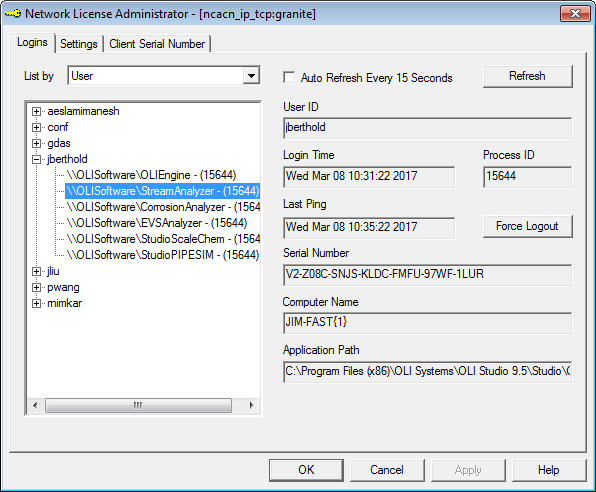Expand the jliu user node
This screenshot has height=492, width=596.
click(x=36, y=271)
